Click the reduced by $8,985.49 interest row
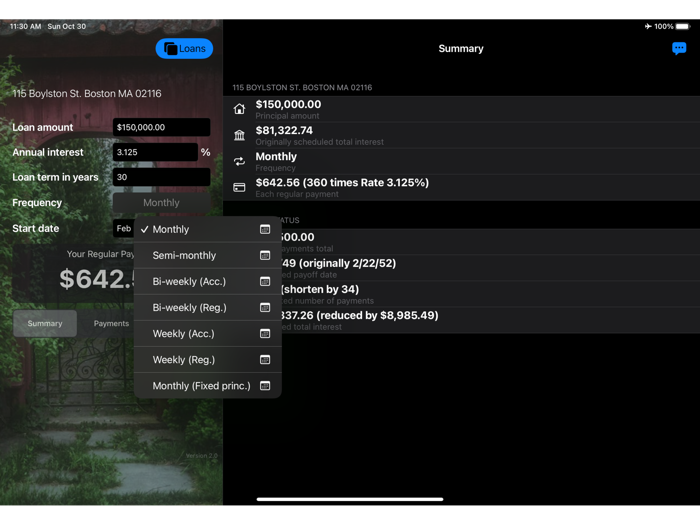Image resolution: width=700 pixels, height=525 pixels. pyautogui.click(x=491, y=320)
